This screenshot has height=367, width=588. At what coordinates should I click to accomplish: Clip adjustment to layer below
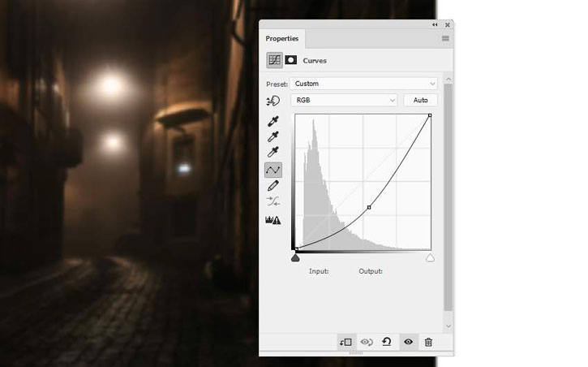pos(346,342)
